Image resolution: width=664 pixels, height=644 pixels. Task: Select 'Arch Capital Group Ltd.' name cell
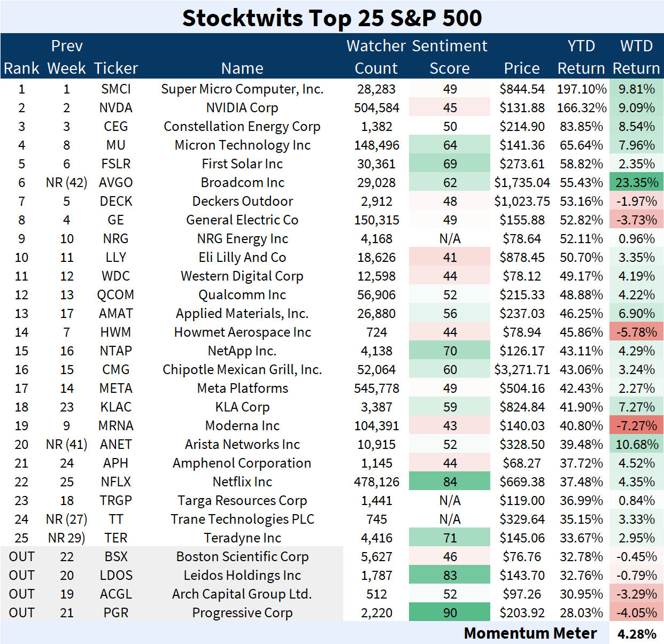[242, 594]
